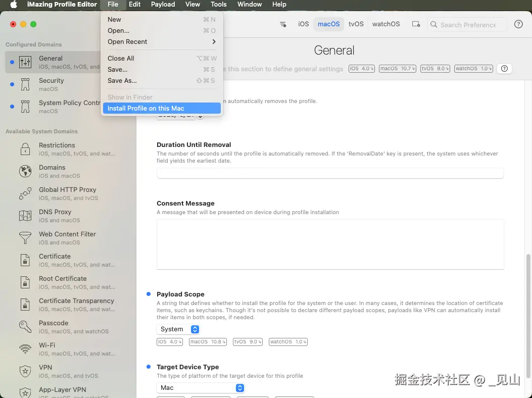Open the Apple menu
The image size is (532, 398).
(14, 5)
